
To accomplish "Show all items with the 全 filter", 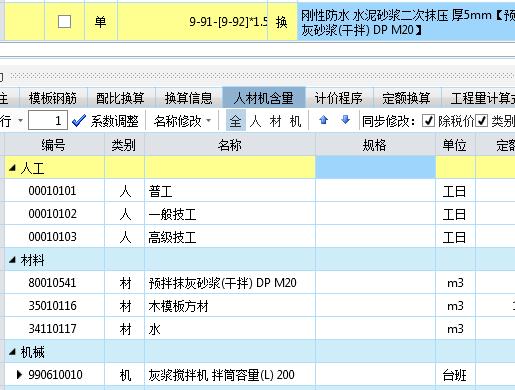I will (x=235, y=121).
